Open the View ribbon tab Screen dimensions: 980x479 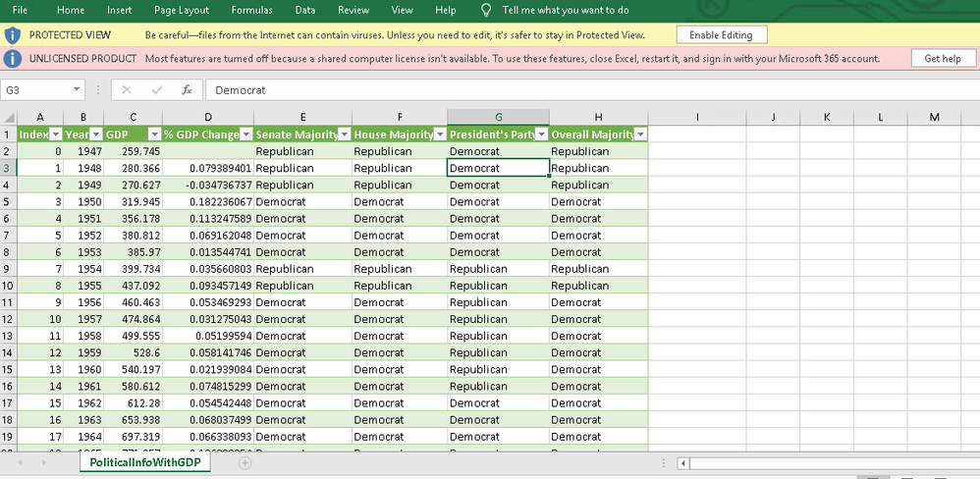pos(402,10)
